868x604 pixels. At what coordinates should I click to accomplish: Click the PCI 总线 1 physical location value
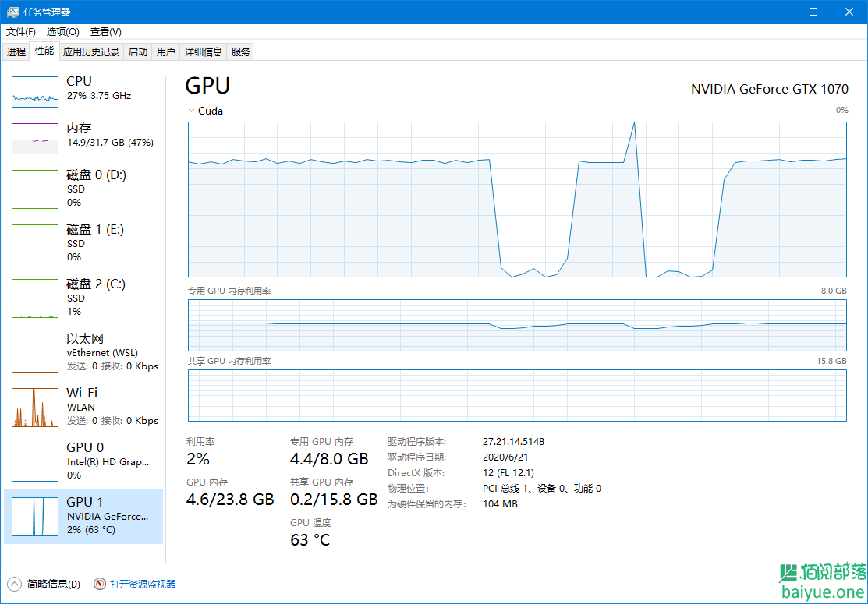(542, 489)
